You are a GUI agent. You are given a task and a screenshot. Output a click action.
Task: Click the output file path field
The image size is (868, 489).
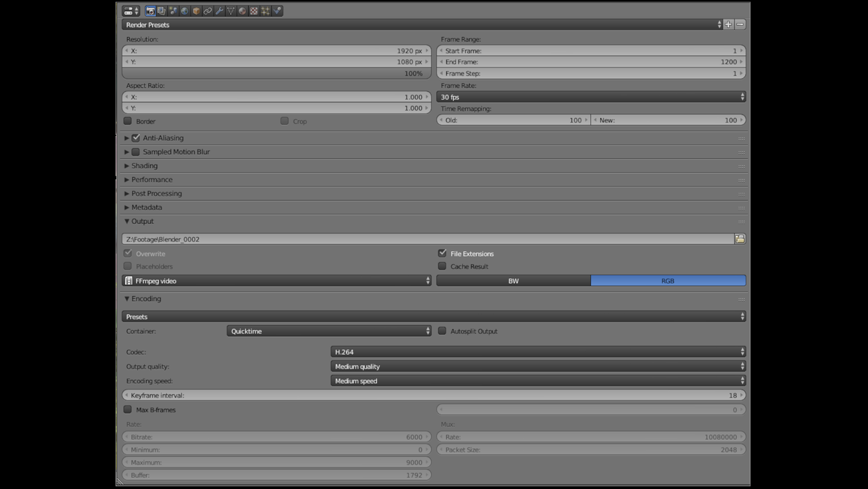[x=427, y=239]
